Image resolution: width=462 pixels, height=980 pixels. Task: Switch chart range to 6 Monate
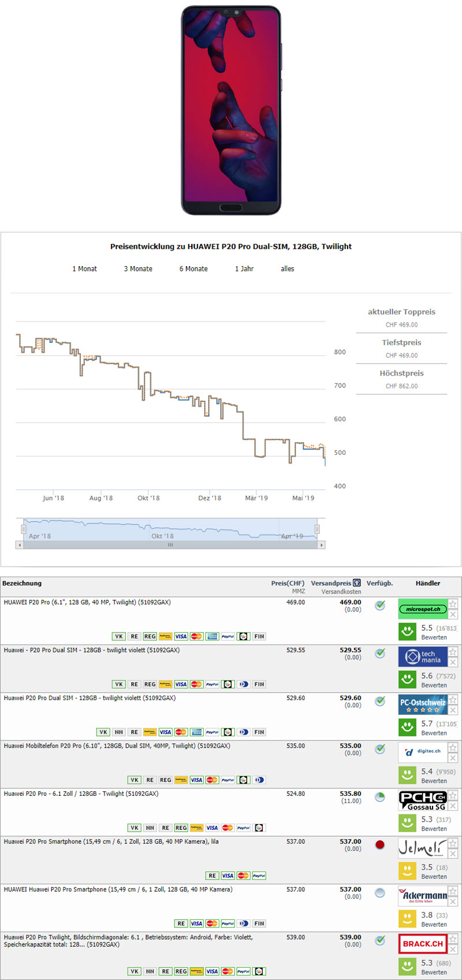click(193, 269)
